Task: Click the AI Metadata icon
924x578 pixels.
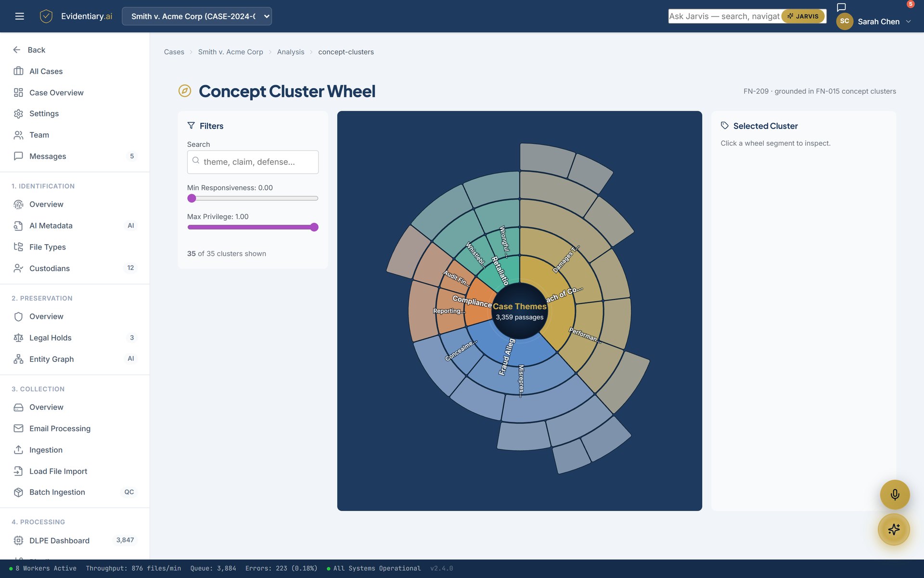Action: pos(18,225)
